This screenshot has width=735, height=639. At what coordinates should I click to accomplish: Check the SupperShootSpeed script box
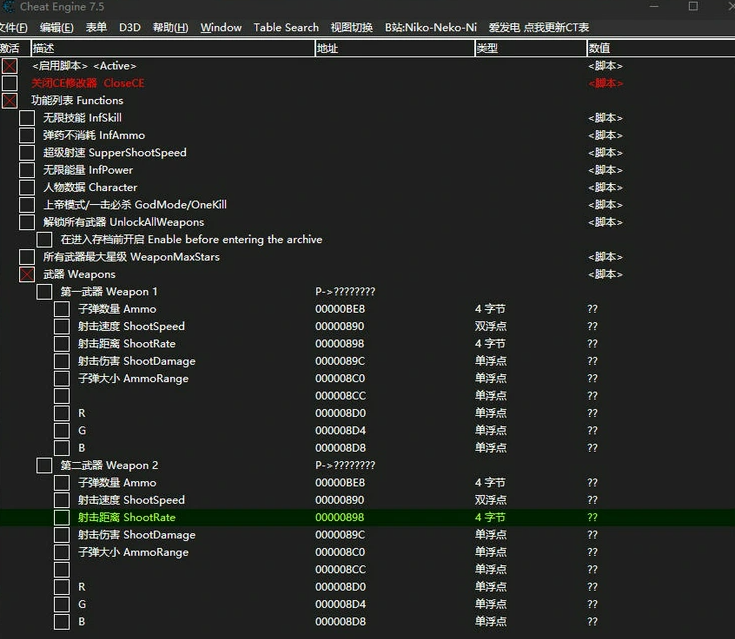[x=27, y=153]
